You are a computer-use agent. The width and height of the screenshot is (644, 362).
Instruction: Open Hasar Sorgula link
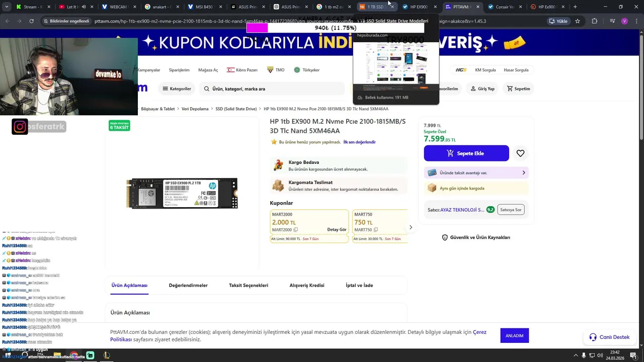click(516, 70)
